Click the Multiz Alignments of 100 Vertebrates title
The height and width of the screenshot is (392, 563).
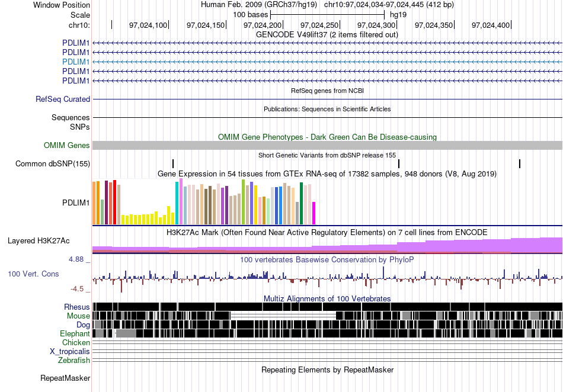[x=327, y=298]
